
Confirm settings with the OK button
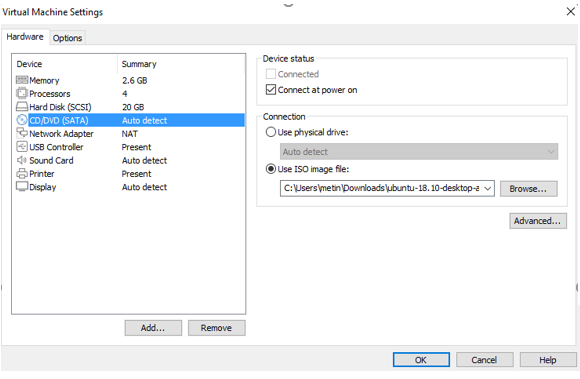pos(421,360)
